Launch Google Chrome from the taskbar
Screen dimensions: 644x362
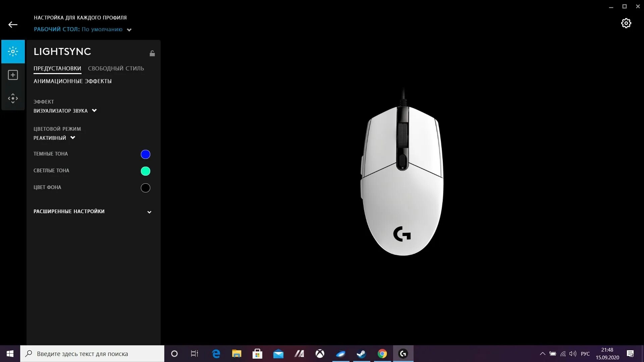click(382, 354)
